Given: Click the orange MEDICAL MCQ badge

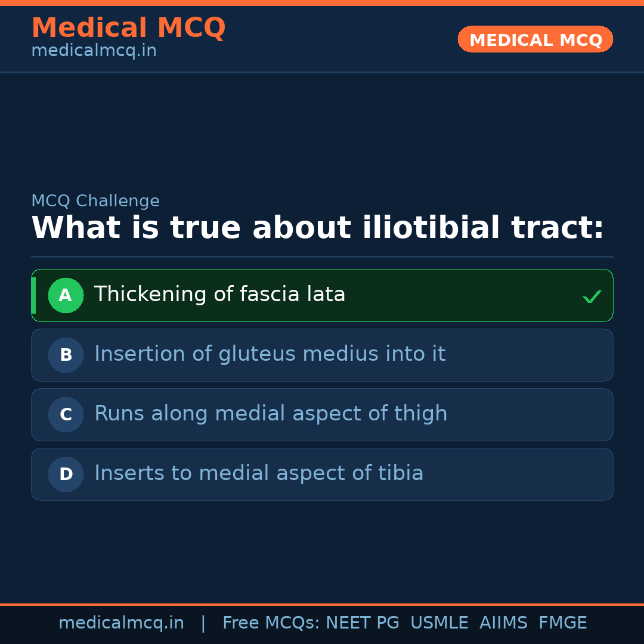Looking at the screenshot, I should point(535,39).
